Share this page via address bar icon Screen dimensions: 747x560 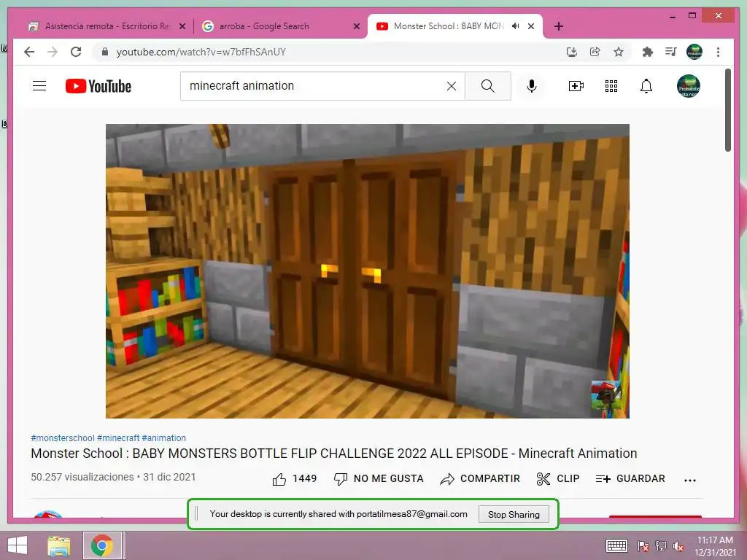595,52
